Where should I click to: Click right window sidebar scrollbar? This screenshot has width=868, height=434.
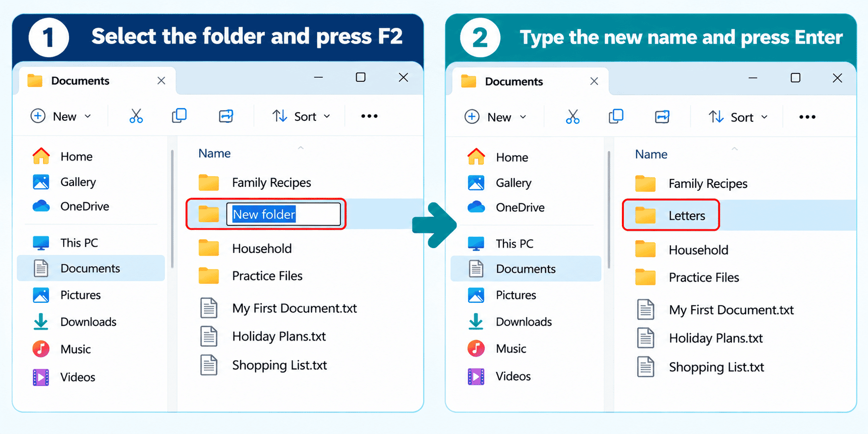(609, 210)
